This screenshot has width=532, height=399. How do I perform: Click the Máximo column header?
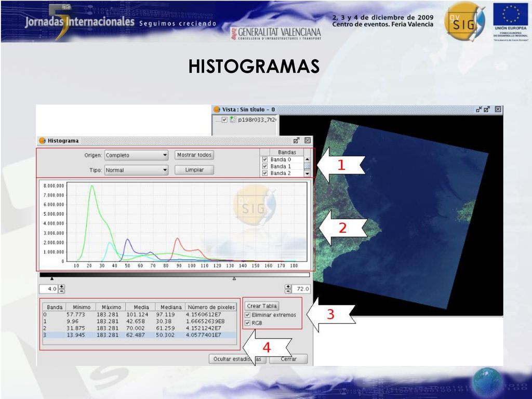tap(111, 307)
